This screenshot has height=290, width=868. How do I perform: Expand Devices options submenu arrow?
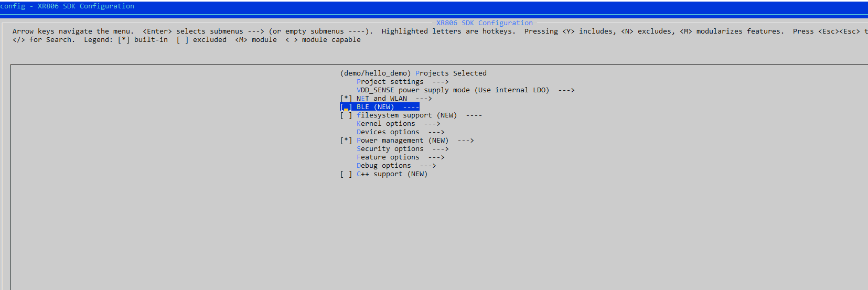436,132
